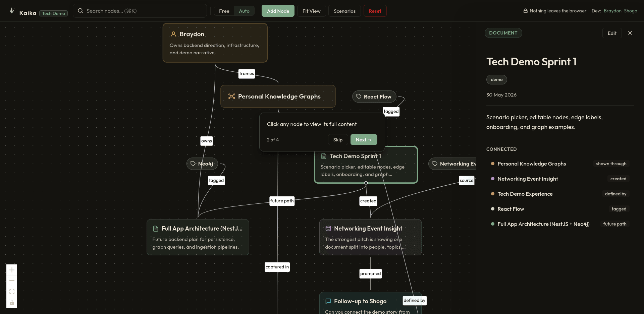Open the Scenarios menu
The image size is (644, 314).
pos(344,11)
